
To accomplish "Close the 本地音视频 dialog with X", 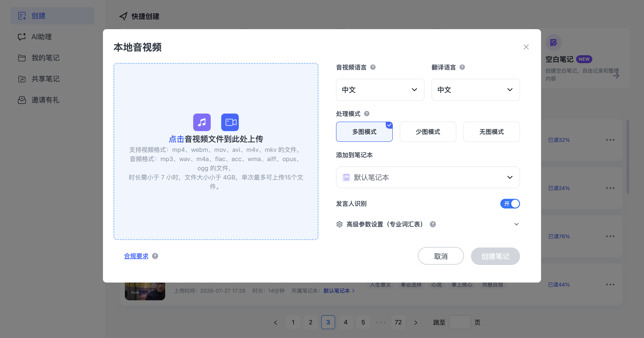I will pos(526,47).
